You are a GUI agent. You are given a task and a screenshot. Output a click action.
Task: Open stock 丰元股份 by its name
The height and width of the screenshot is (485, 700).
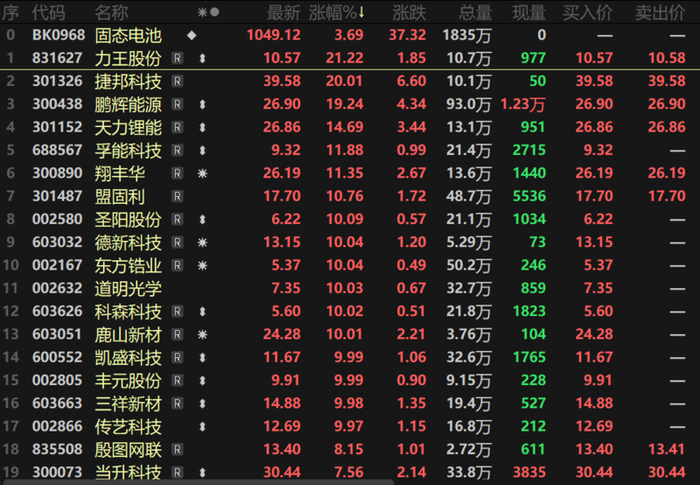pyautogui.click(x=128, y=380)
